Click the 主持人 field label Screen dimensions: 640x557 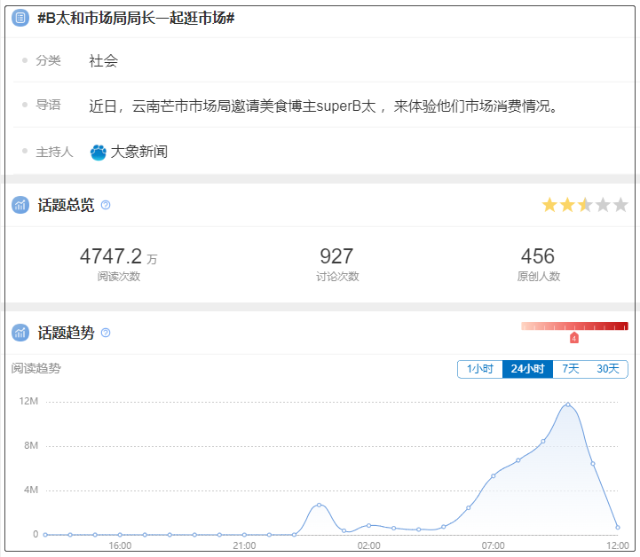pos(54,152)
